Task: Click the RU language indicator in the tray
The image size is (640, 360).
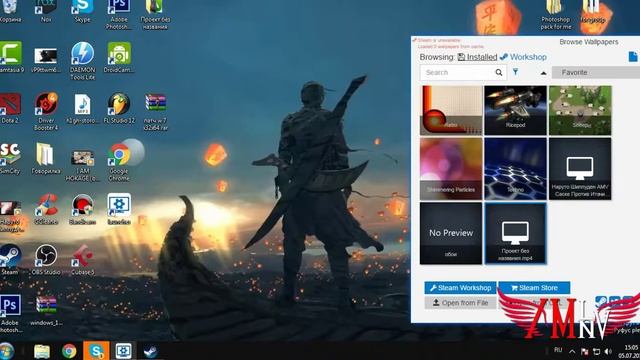Action: point(558,350)
